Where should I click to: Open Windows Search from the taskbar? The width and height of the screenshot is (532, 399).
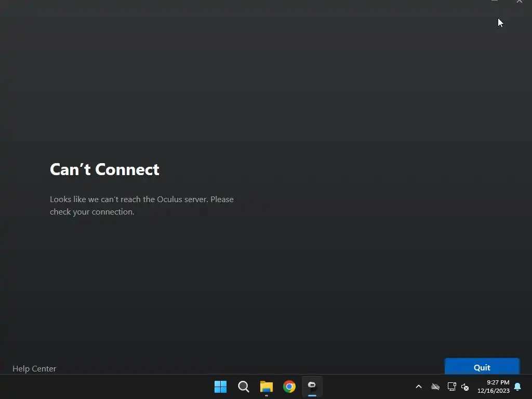click(244, 387)
